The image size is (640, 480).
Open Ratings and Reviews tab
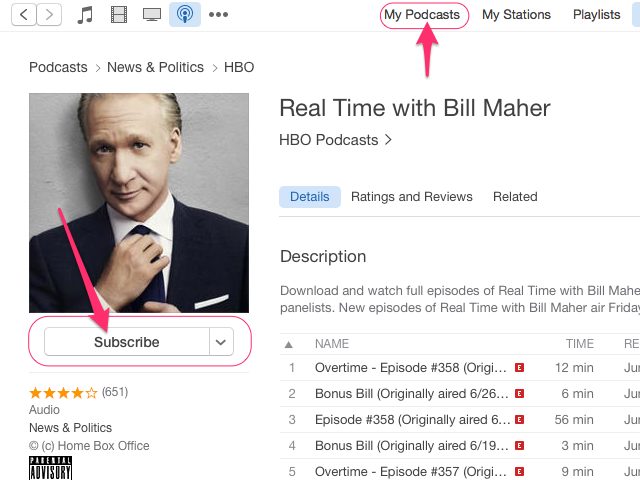(x=411, y=197)
